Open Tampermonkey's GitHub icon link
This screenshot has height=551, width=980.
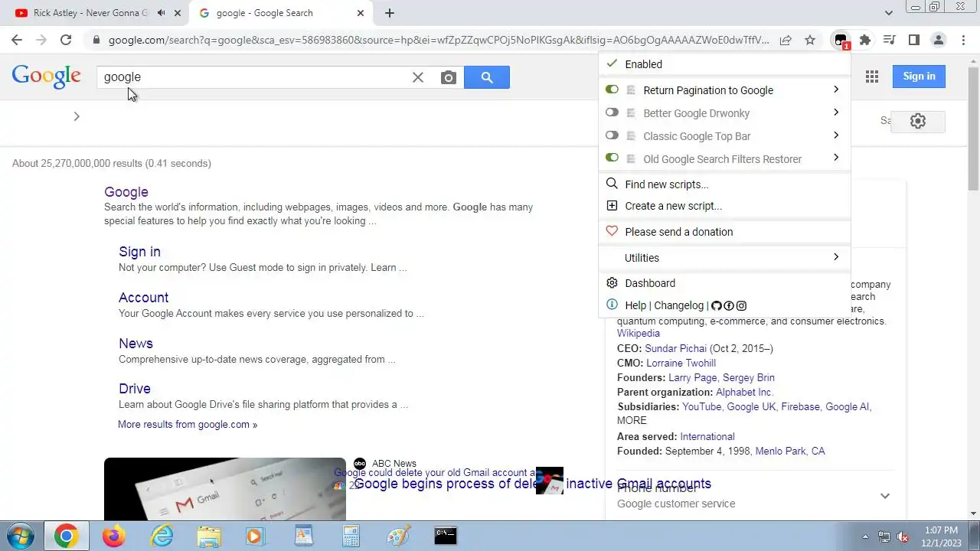click(717, 305)
